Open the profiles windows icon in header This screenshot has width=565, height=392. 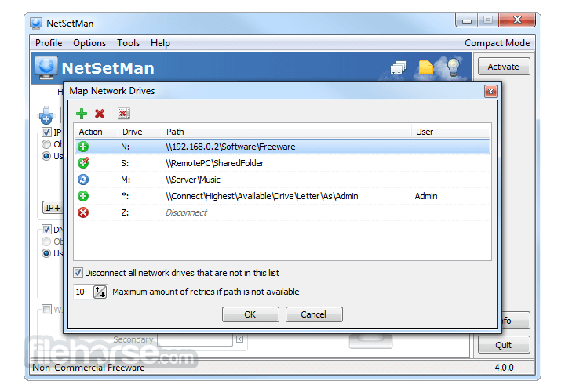(398, 67)
